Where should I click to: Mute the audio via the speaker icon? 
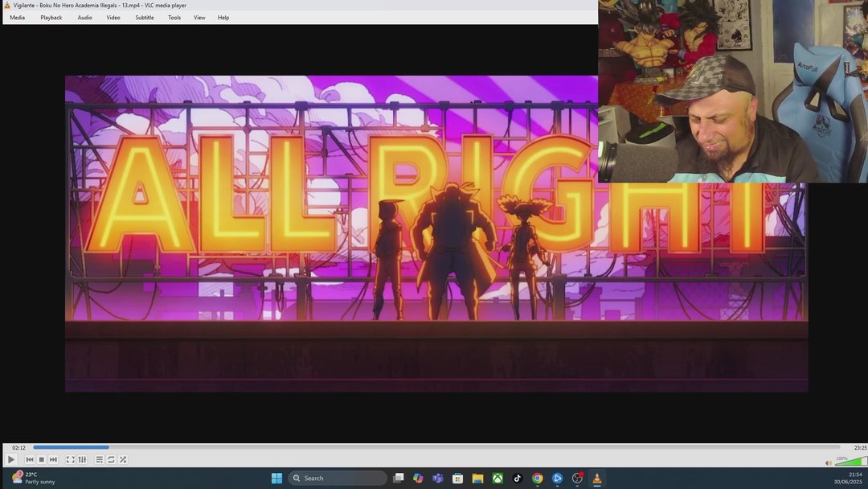(829, 461)
